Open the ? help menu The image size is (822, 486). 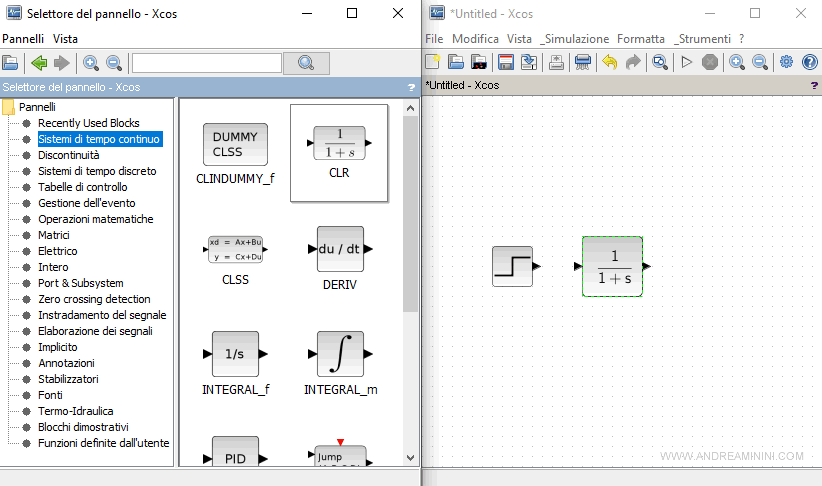pyautogui.click(x=741, y=39)
